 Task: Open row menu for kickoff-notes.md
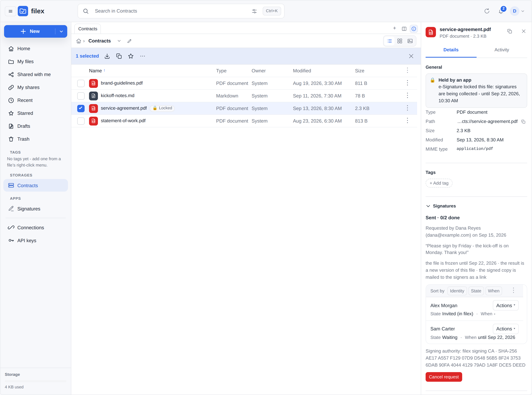tap(407, 96)
